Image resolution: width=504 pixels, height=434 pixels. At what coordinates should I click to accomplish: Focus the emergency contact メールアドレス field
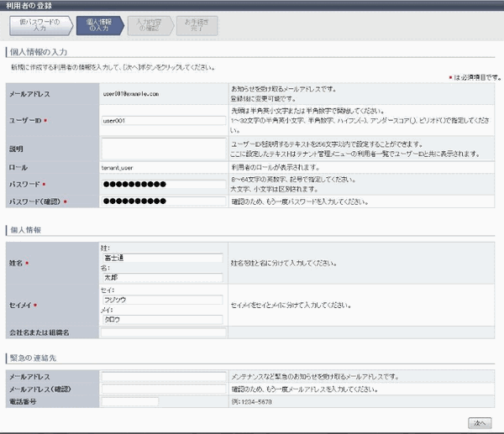coord(163,377)
